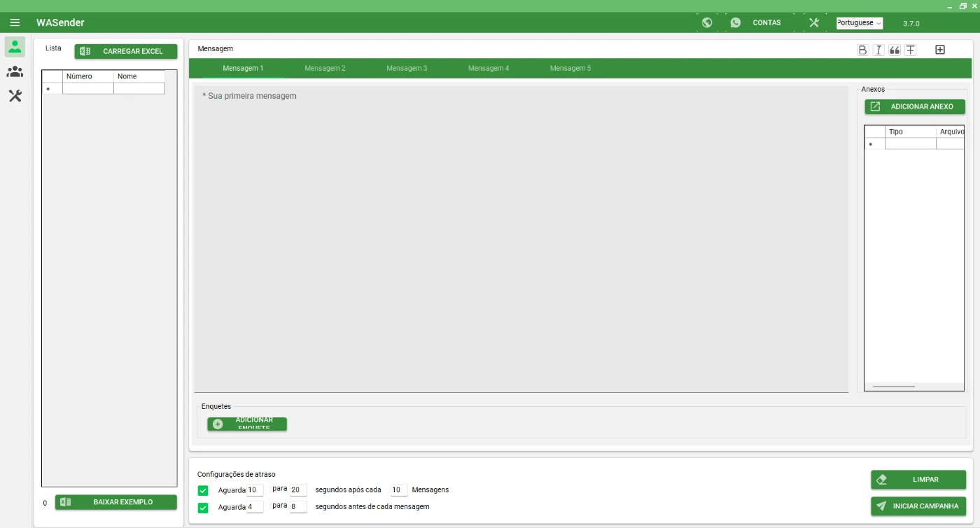Click the Iniciar Campanha button

point(918,506)
